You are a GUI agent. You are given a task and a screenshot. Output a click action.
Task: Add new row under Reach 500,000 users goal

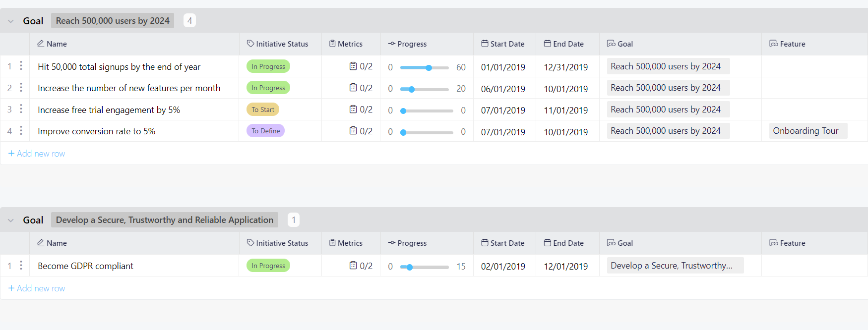point(37,154)
